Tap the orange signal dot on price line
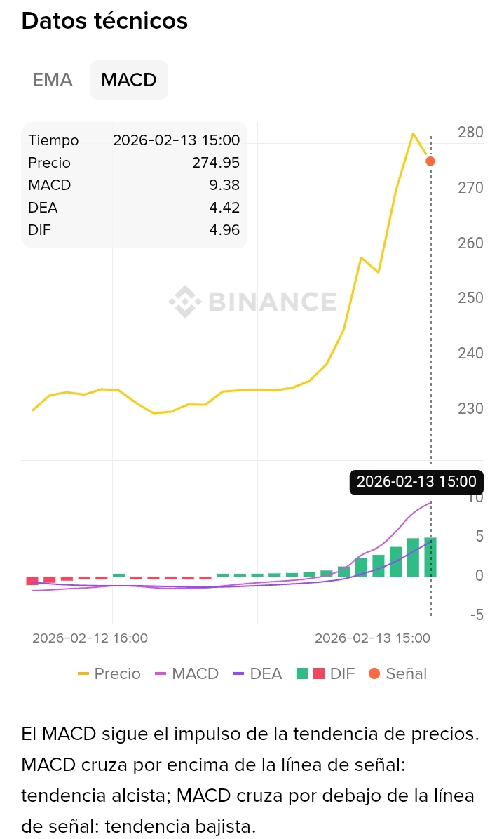This screenshot has width=504, height=839. tap(430, 161)
